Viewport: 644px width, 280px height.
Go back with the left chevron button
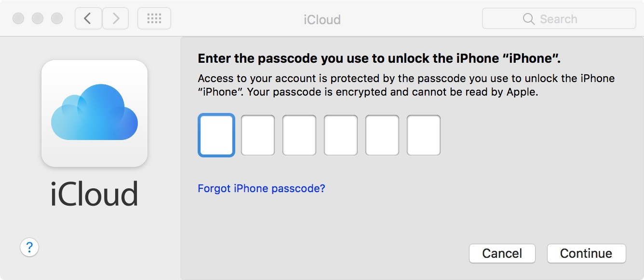pyautogui.click(x=88, y=19)
